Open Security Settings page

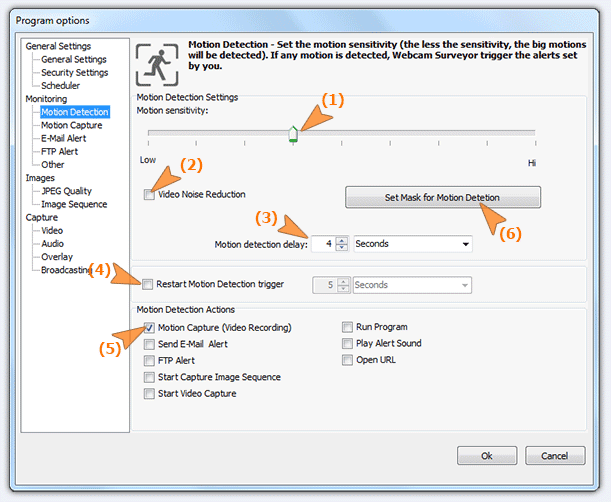74,72
